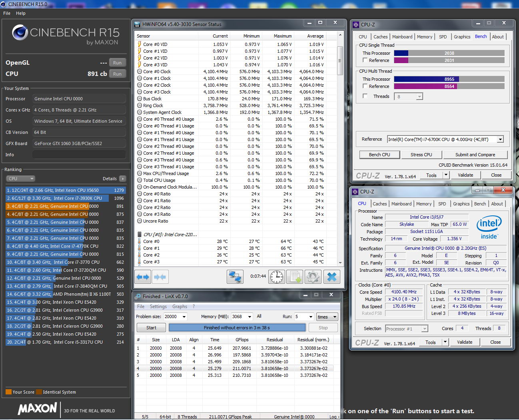Open the Run count dropdown in LinX
519x420 pixels.
(310, 316)
